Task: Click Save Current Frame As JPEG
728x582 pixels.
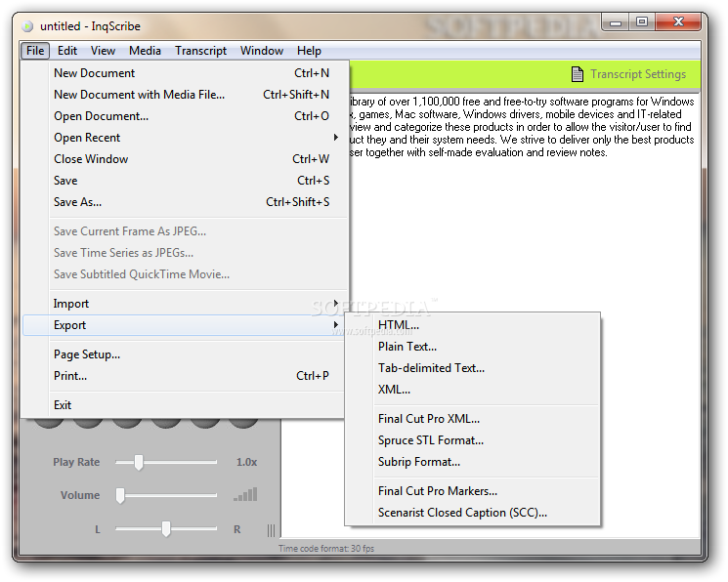Action: (x=185, y=231)
